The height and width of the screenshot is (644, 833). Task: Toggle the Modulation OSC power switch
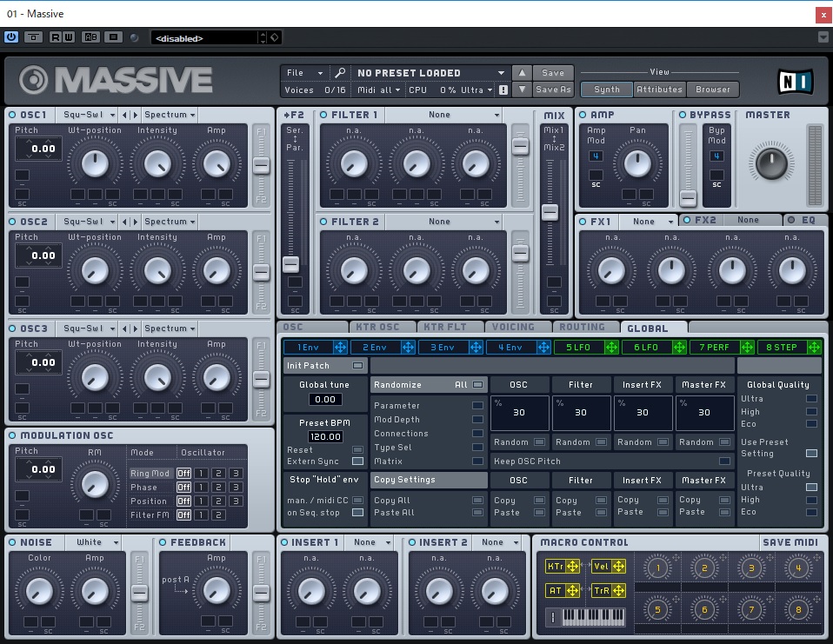[x=12, y=435]
